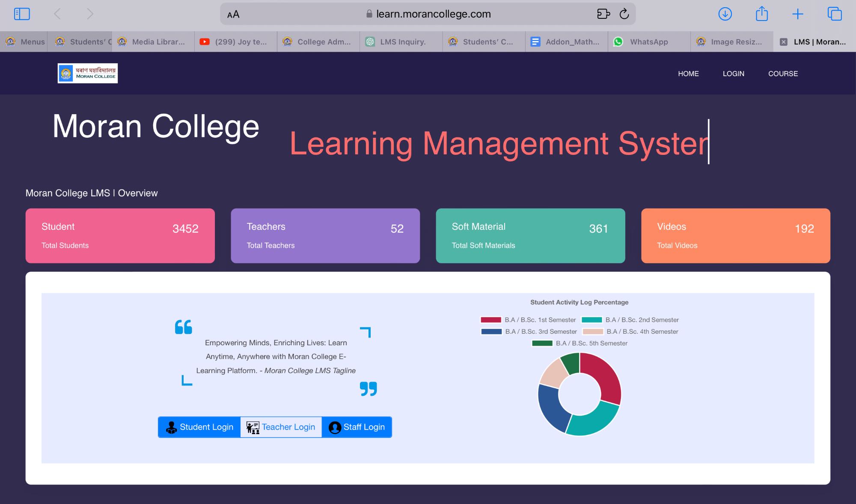Click the opening quotation mark icon

(184, 327)
